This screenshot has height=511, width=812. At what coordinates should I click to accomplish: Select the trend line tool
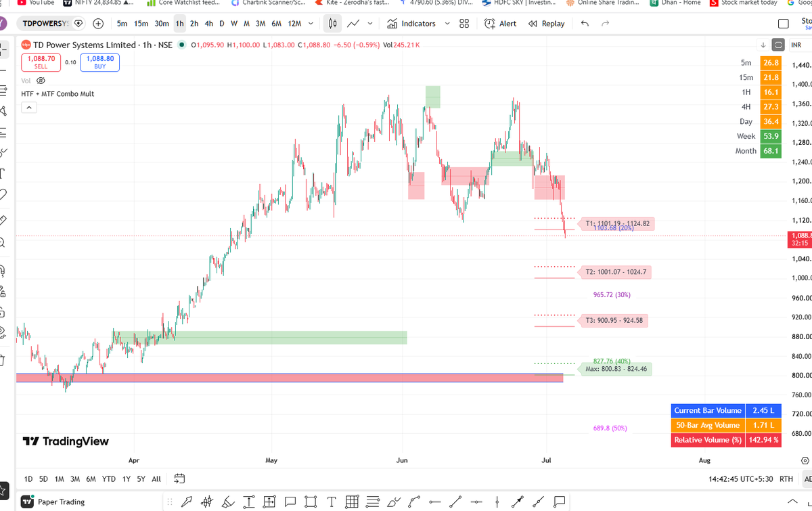(455, 502)
